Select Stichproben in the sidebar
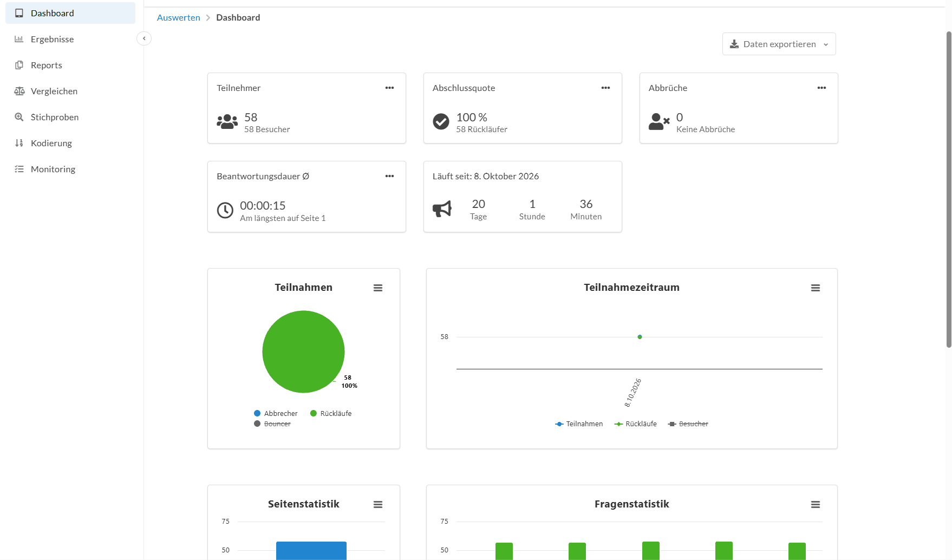The height and width of the screenshot is (560, 952). point(70,117)
